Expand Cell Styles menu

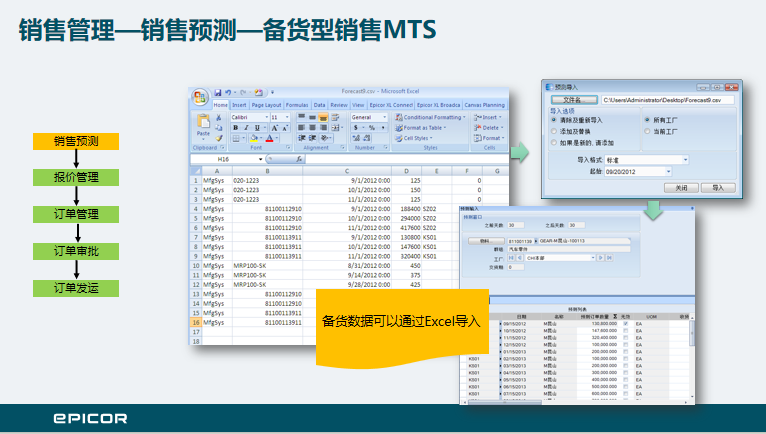tap(414, 138)
